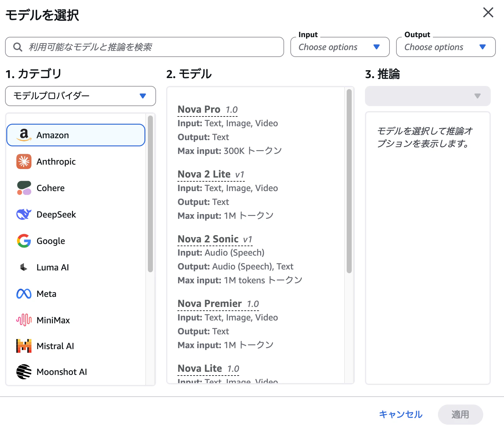Close the モデルを選択 dialog
Viewport: 504px width, 430px height.
click(488, 13)
